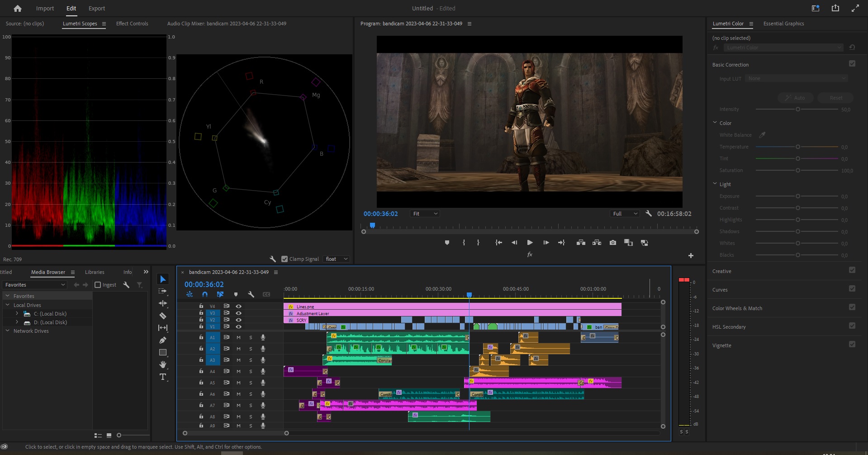
Task: Hide track V4 with the eye icon
Action: pyautogui.click(x=238, y=307)
